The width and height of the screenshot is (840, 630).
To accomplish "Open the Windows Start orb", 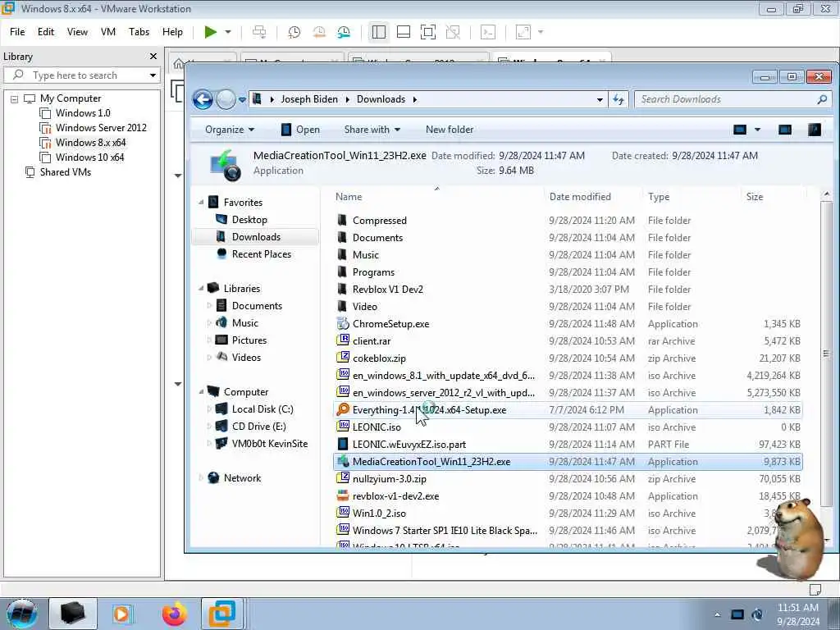I will point(22,614).
